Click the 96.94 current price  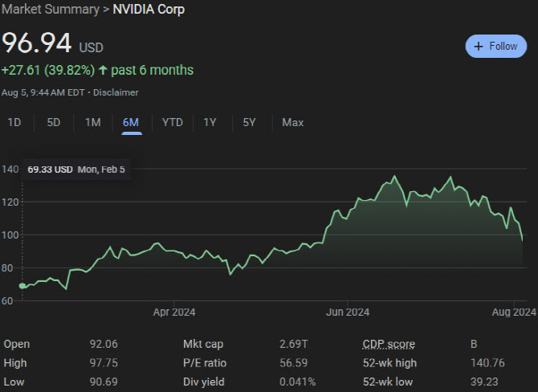click(x=37, y=43)
